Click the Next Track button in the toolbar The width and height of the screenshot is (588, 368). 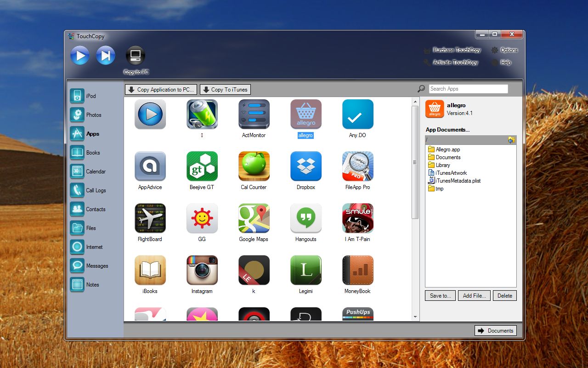(106, 56)
